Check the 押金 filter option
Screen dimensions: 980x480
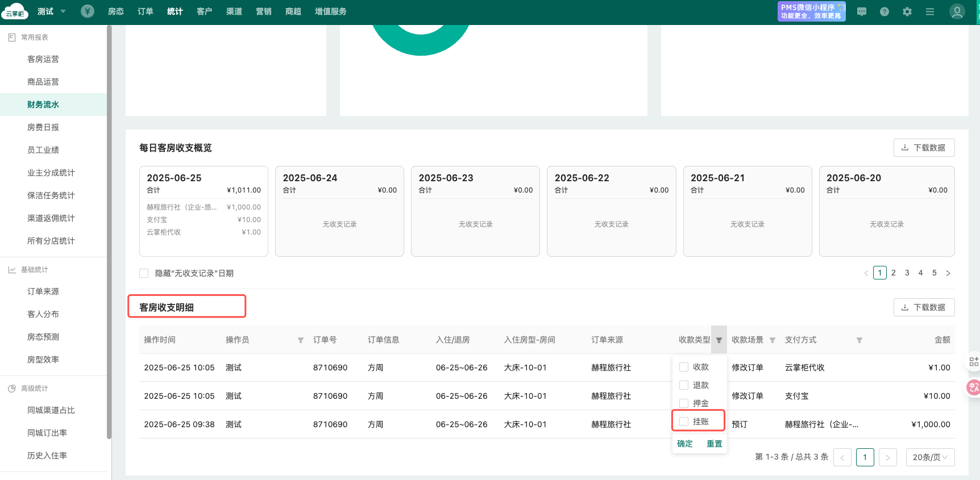684,403
